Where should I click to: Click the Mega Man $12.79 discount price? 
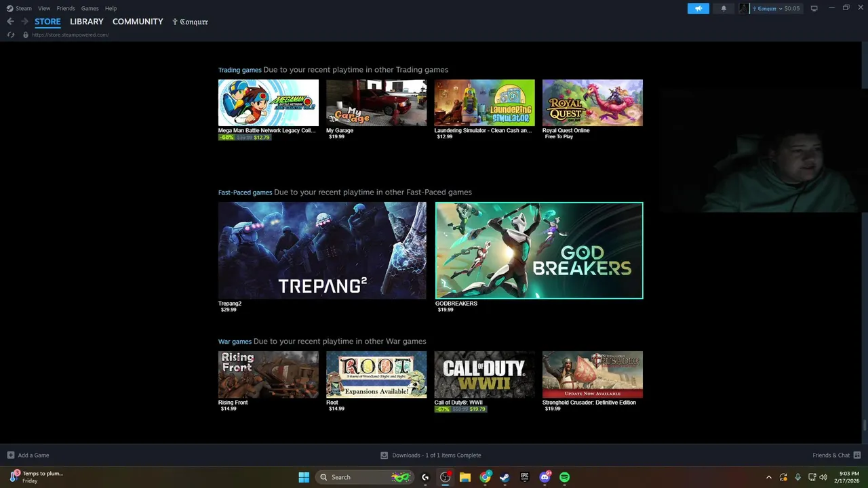tap(262, 138)
